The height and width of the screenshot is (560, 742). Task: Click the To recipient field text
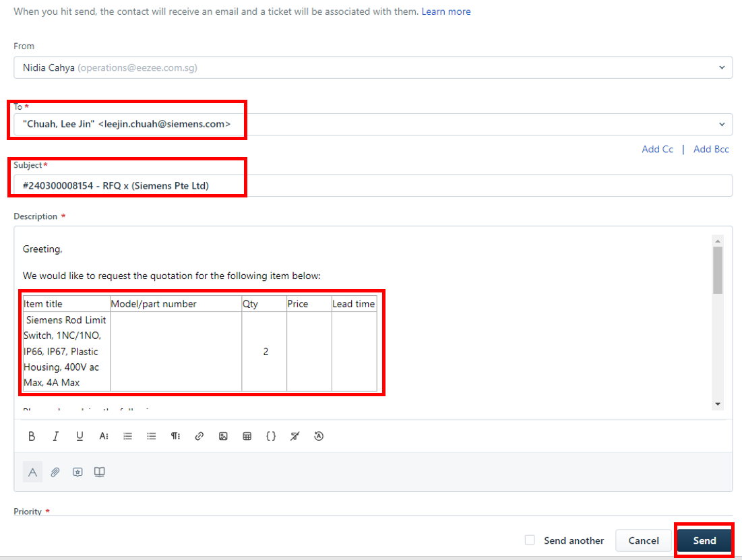[x=127, y=124]
